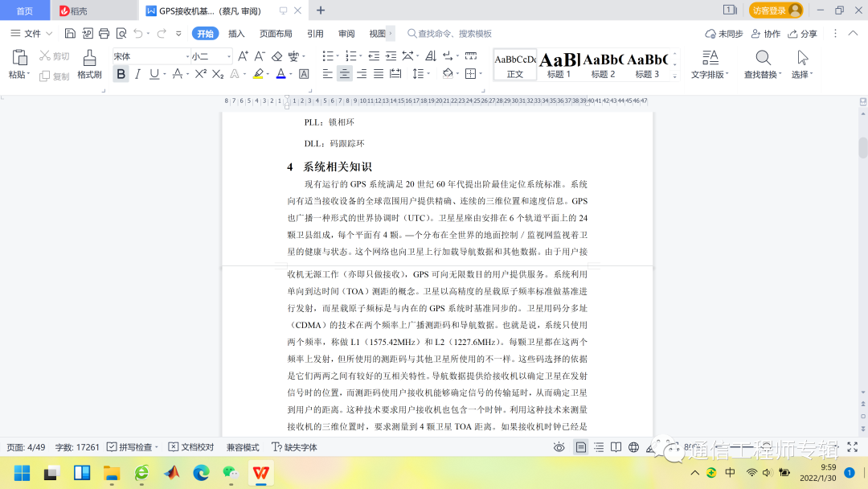Viewport: 868px width, 489px height.
Task: Increase font size with A+ icon
Action: coord(243,56)
